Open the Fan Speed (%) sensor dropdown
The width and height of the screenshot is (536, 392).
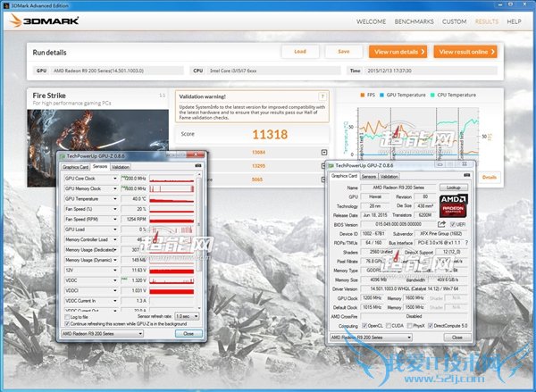[x=115, y=209]
